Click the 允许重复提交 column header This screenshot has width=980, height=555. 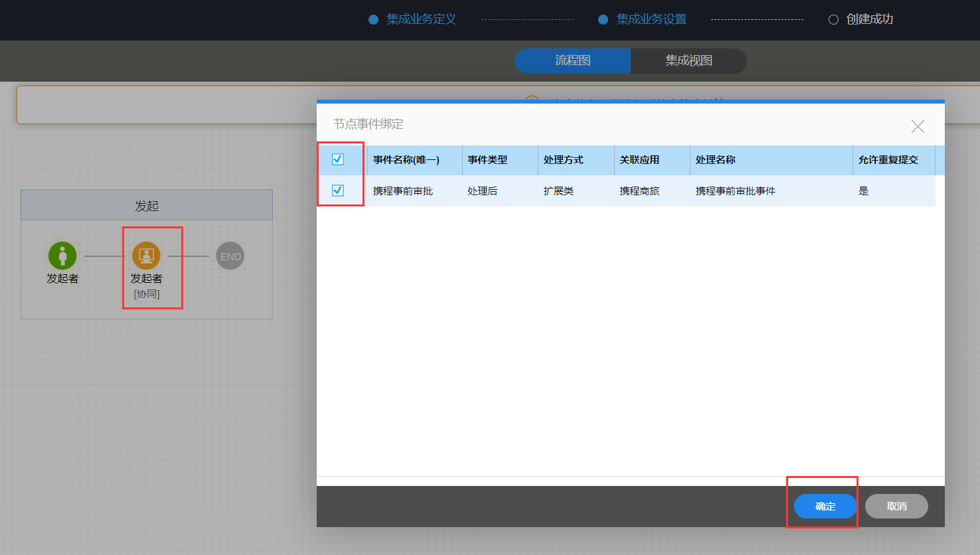pyautogui.click(x=888, y=160)
